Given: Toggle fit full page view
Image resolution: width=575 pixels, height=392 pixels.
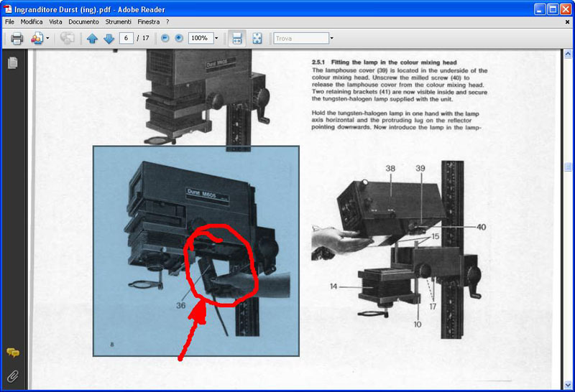Looking at the screenshot, I should point(257,38).
